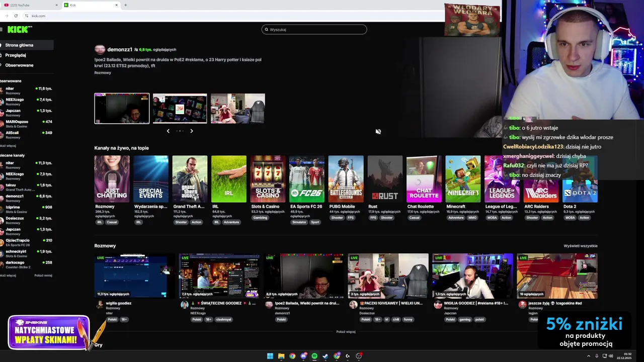
Task: Open the EA Sports FC 26 category card
Action: pyautogui.click(x=307, y=179)
